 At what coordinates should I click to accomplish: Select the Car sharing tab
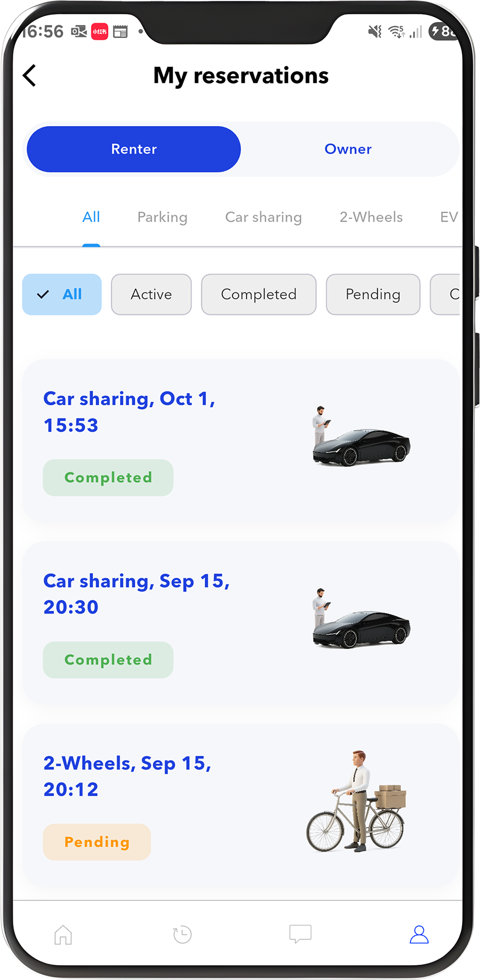tap(263, 217)
